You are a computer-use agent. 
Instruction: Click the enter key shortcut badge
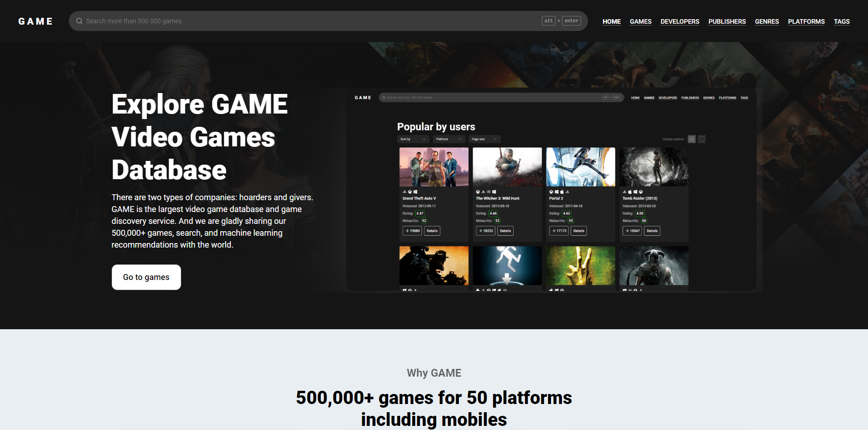tap(571, 21)
